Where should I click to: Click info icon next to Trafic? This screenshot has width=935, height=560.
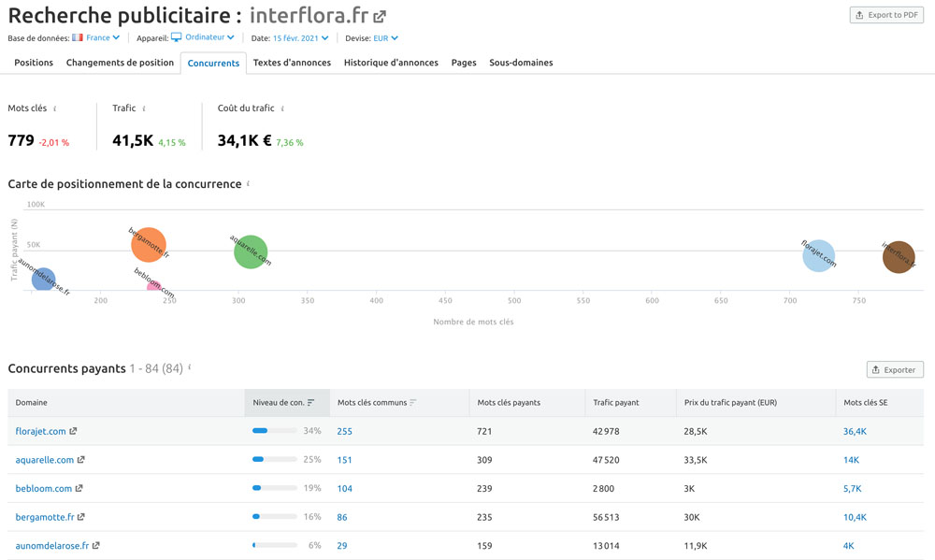coord(144,108)
